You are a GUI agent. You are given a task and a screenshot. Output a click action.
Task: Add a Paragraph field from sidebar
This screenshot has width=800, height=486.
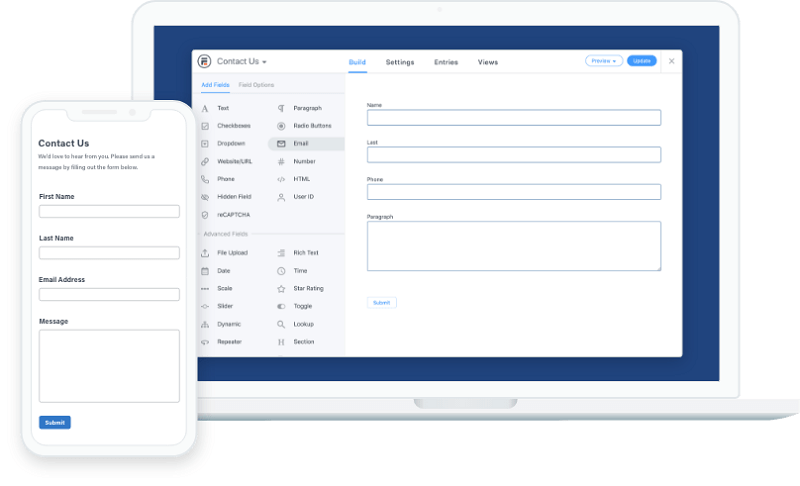306,108
